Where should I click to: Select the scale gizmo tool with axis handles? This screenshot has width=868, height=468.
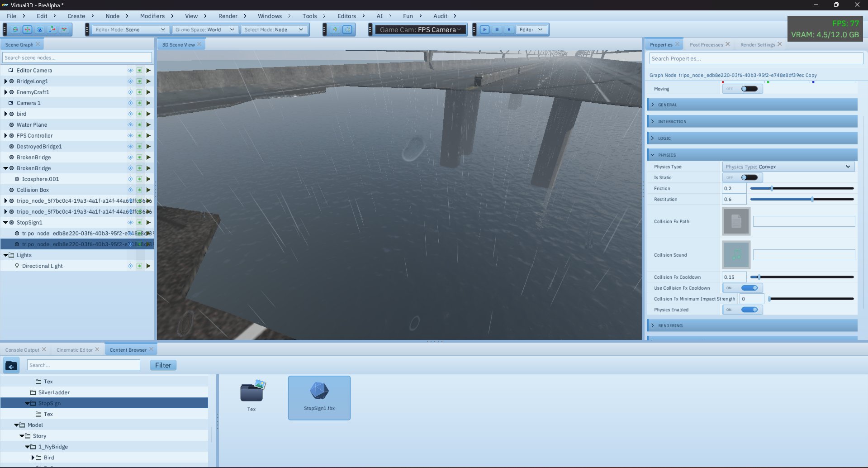[x=52, y=29]
